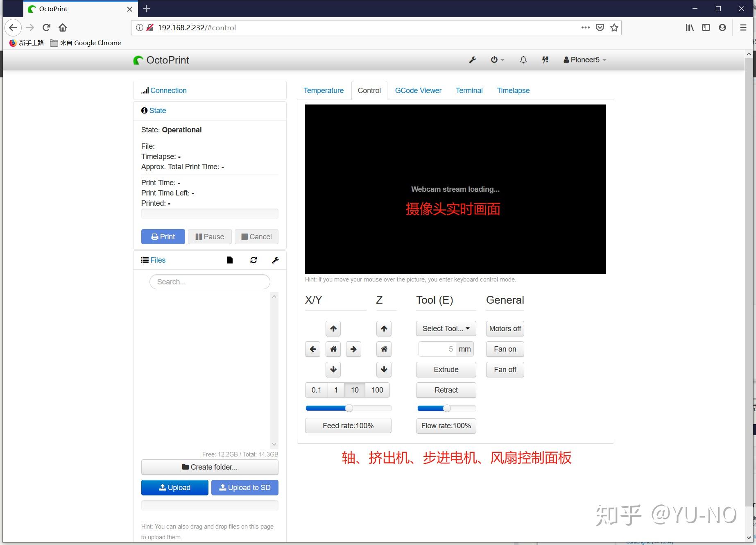756x545 pixels.
Task: Open the Select Tool dropdown
Action: click(x=446, y=328)
